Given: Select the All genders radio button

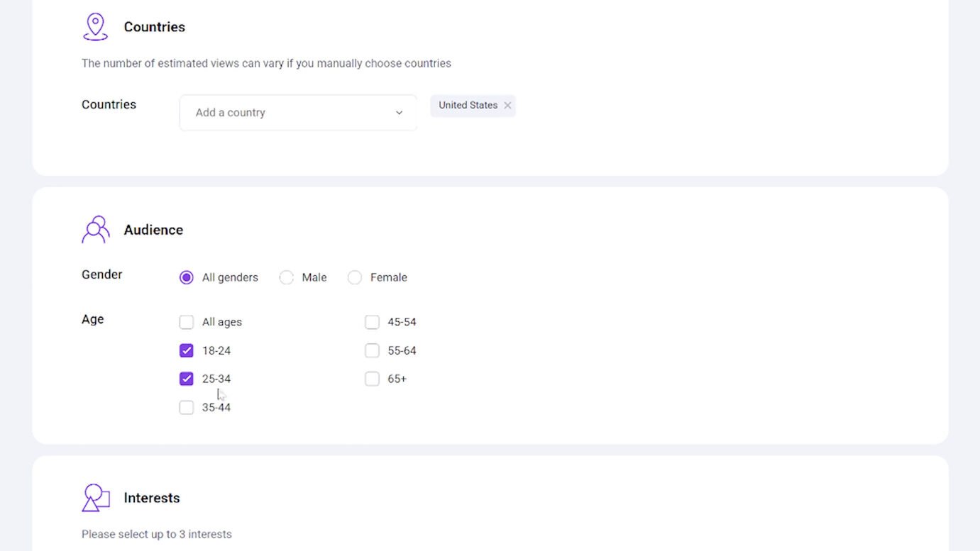Looking at the screenshot, I should pyautogui.click(x=187, y=278).
